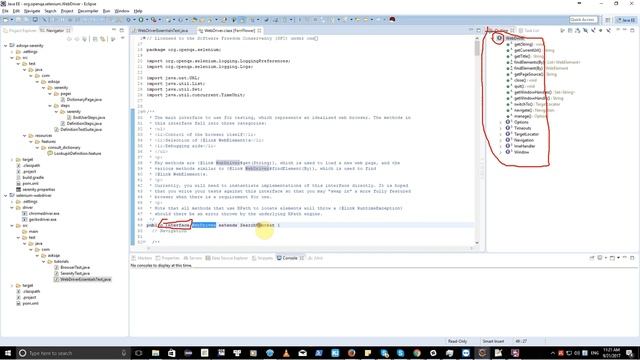Open the Help menu

coord(138,11)
